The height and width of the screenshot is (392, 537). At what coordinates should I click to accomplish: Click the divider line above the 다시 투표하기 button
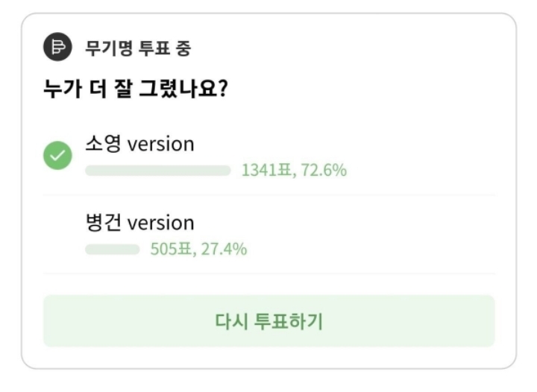(x=268, y=274)
